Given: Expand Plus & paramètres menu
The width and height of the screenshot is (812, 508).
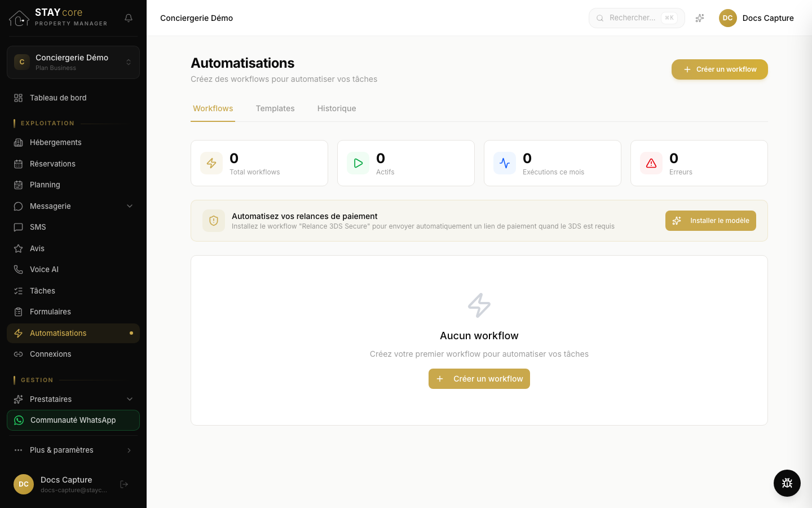Looking at the screenshot, I should click(x=73, y=450).
